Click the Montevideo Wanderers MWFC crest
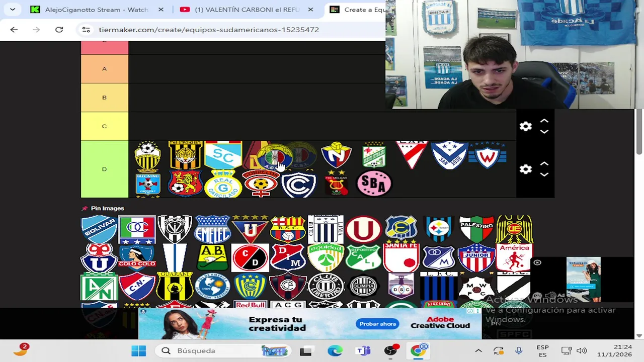This screenshot has height=362, width=644. 476,287
